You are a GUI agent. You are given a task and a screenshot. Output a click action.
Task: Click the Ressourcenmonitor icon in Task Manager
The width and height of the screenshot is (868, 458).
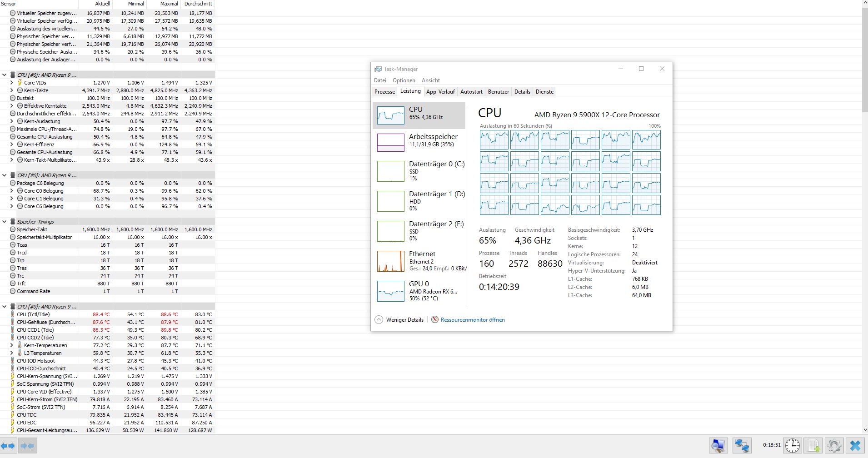coord(435,320)
